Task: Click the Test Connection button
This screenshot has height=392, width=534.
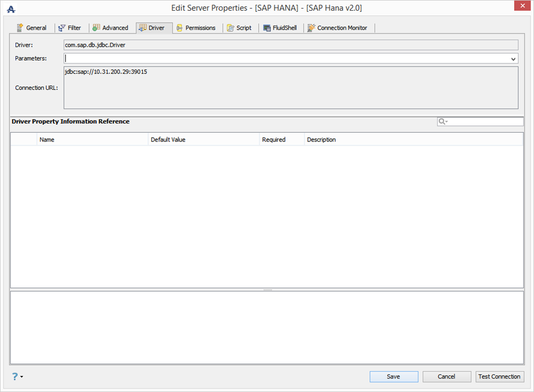Action: tap(499, 376)
